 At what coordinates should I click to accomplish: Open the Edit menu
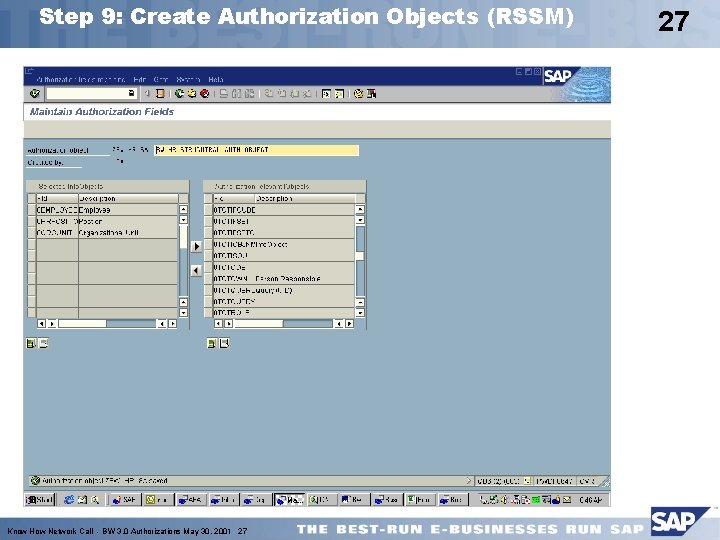tap(140, 79)
